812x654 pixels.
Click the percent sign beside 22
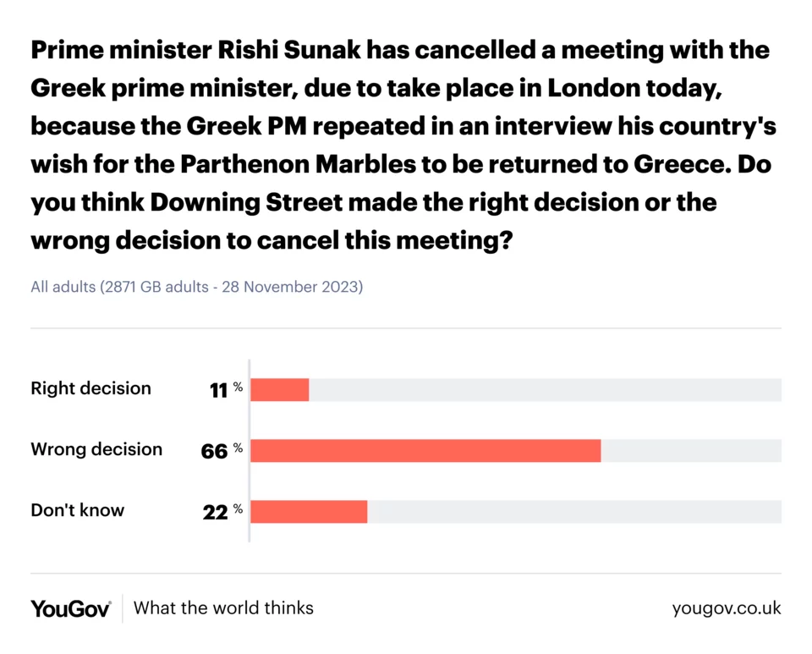click(x=239, y=509)
